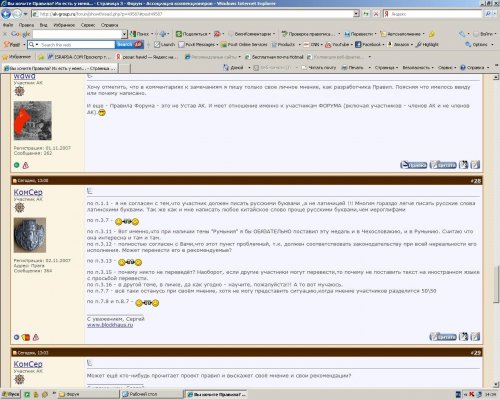Click the Цитата quote button in wdwd post
This screenshot has width=500, height=400.
pos(443,165)
